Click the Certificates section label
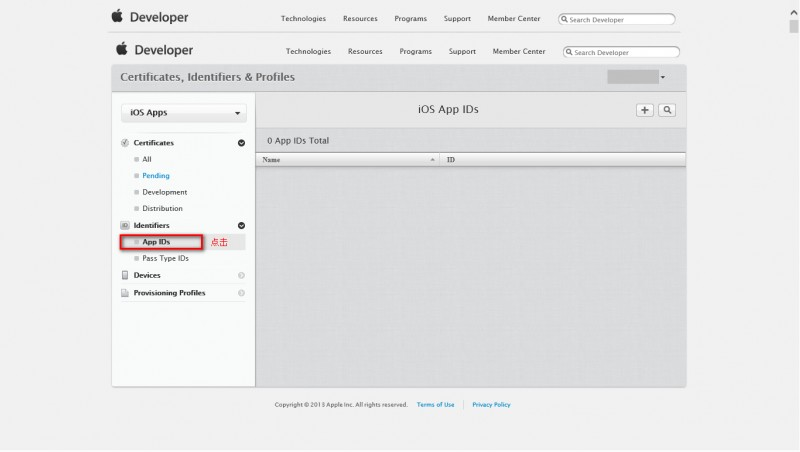Viewport: 800px width, 452px height. pyautogui.click(x=154, y=143)
